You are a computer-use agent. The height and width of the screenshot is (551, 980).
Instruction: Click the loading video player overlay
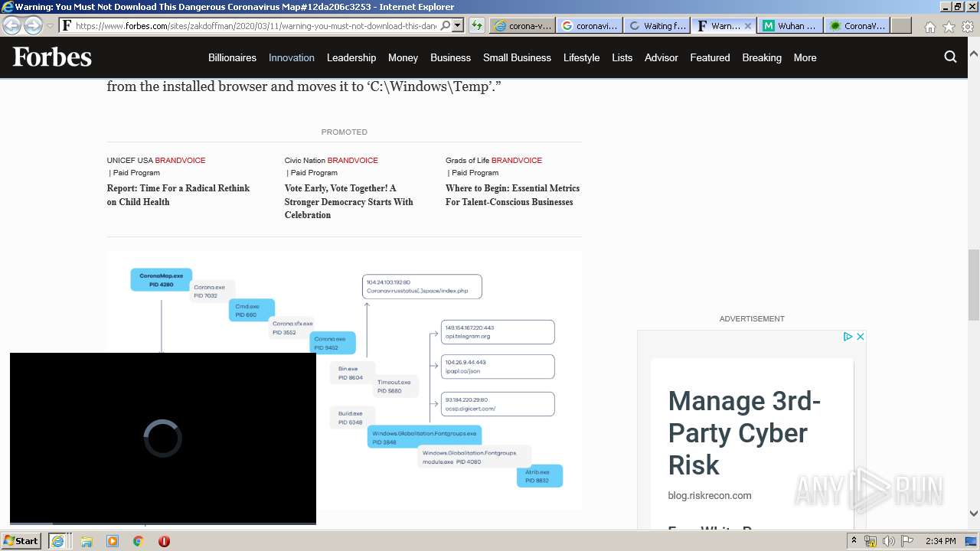(x=163, y=439)
